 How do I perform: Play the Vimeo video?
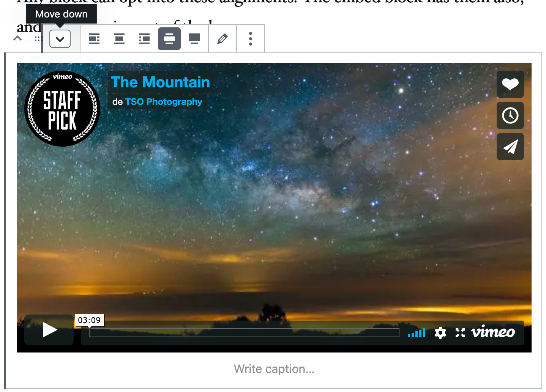click(49, 330)
